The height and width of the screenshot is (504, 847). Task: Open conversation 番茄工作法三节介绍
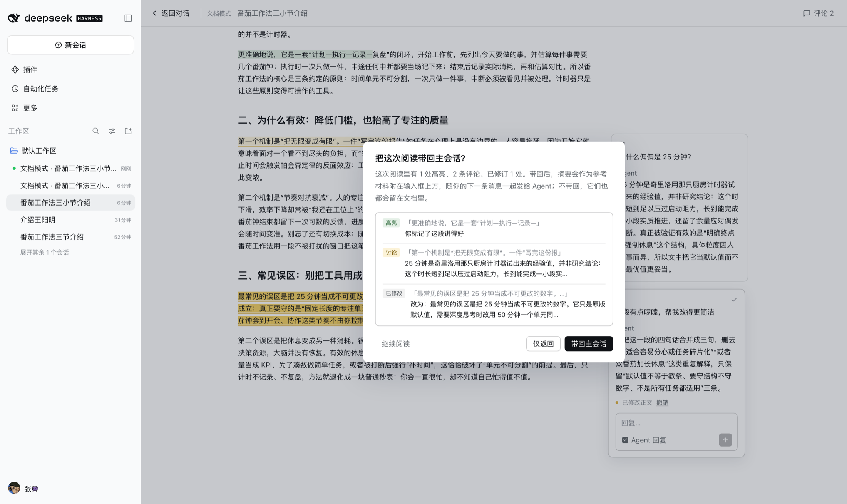pos(70,237)
